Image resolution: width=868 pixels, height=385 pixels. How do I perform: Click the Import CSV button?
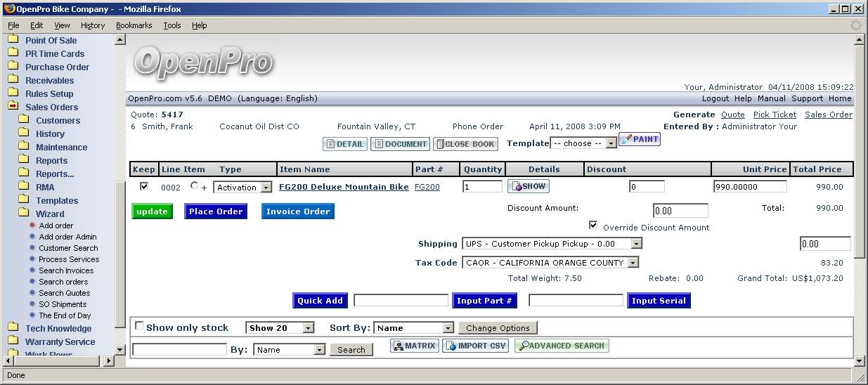(475, 346)
